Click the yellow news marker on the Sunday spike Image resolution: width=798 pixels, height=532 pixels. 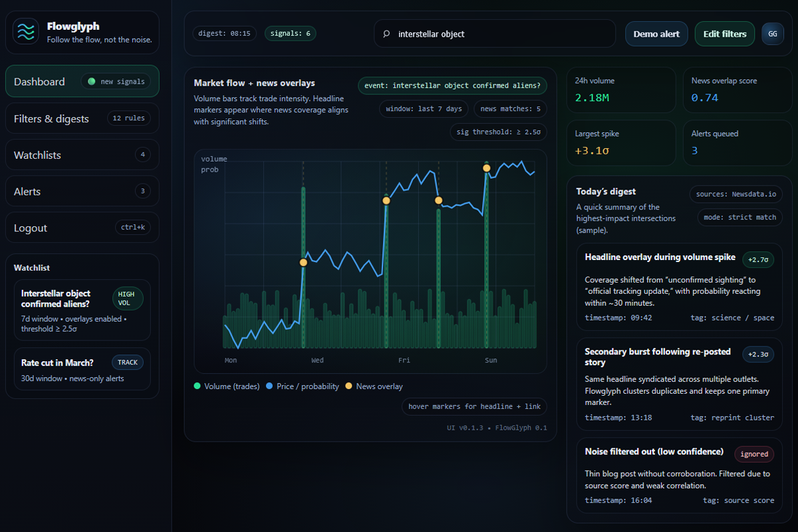[486, 168]
